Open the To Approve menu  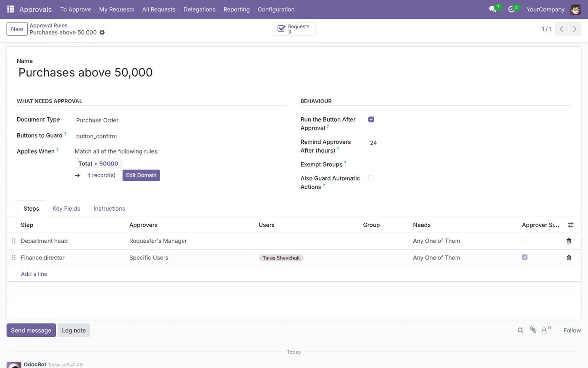coord(76,9)
